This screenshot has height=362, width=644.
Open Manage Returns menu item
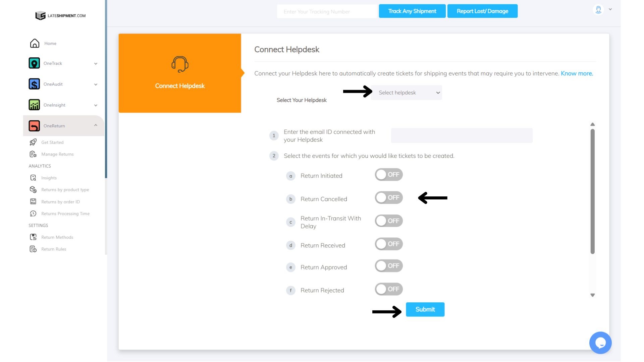[57, 154]
